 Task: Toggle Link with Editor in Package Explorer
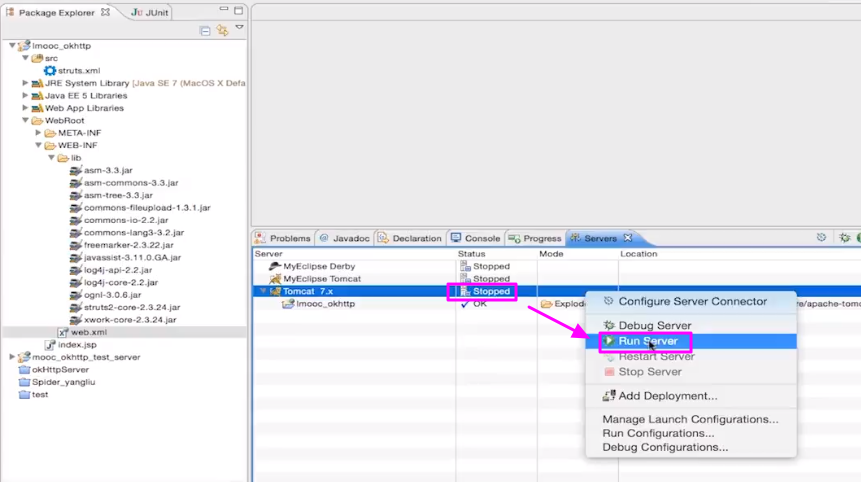(222, 30)
